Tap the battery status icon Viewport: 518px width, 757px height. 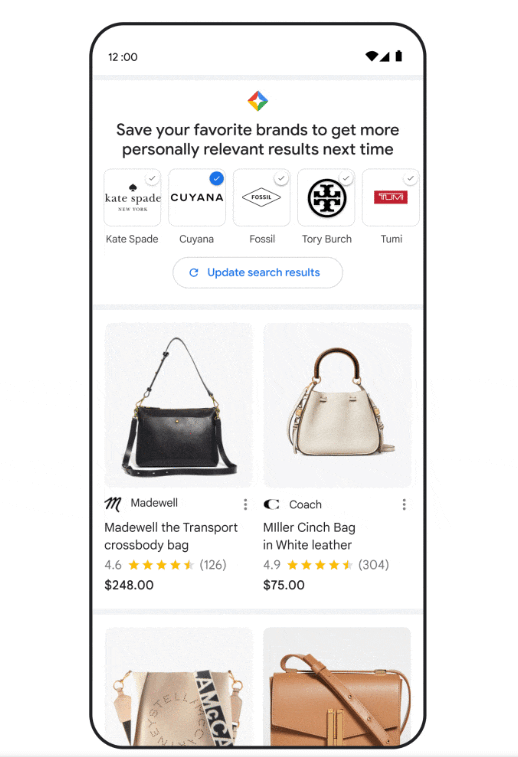pyautogui.click(x=399, y=56)
